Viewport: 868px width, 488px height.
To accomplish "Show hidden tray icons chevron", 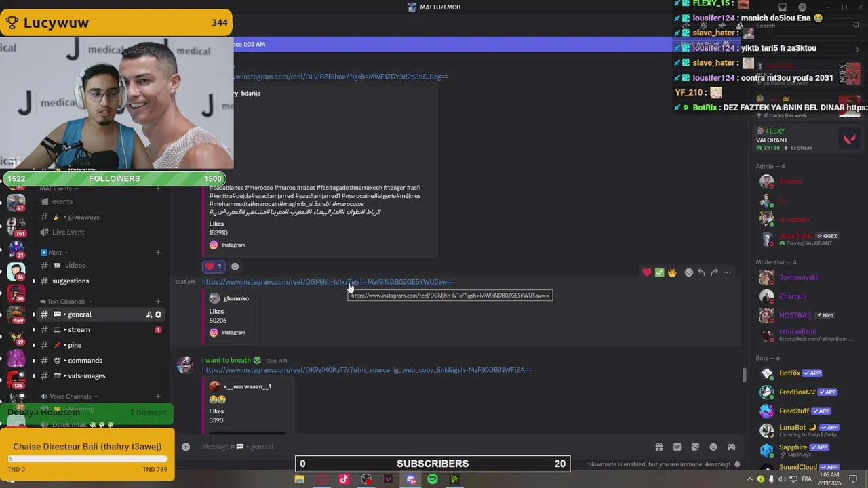I will [x=749, y=479].
